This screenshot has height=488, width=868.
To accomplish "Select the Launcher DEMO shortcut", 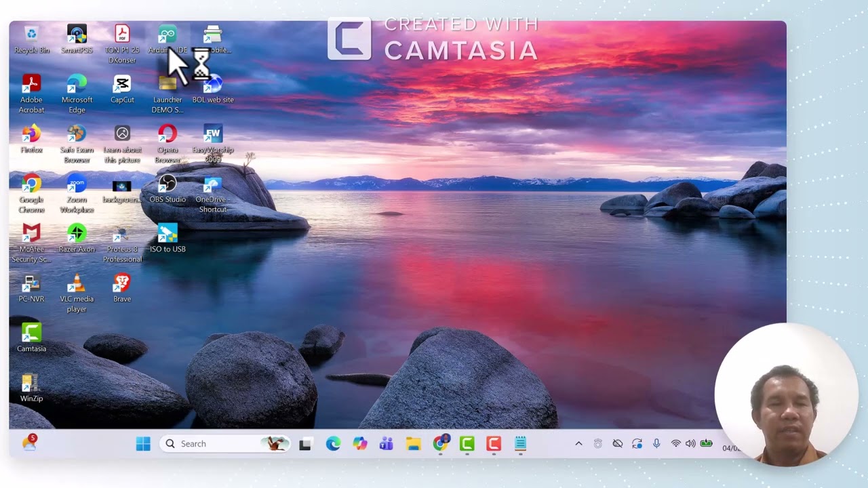I will pyautogui.click(x=167, y=94).
